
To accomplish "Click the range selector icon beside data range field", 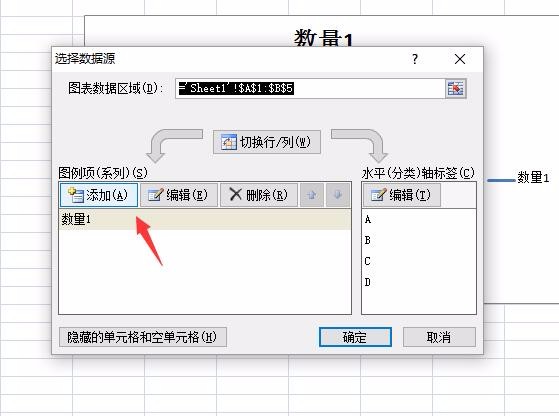I will [456, 88].
